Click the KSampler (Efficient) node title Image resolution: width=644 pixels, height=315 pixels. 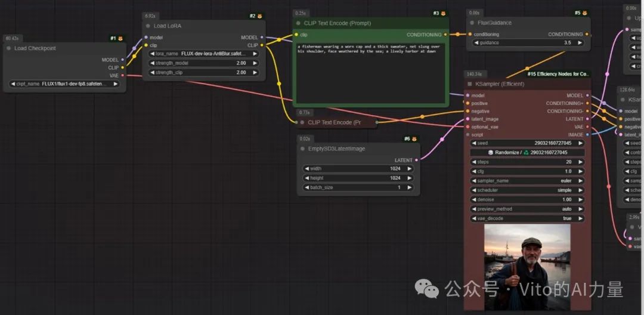click(500, 84)
